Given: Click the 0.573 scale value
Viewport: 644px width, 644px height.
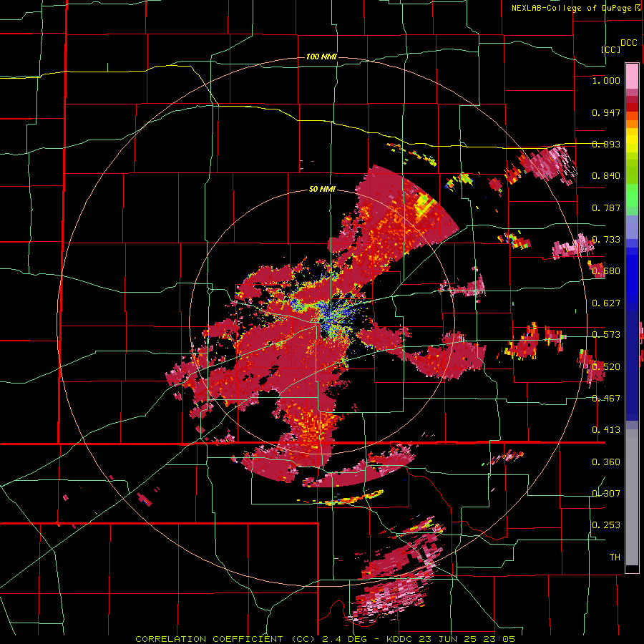Looking at the screenshot, I should coord(606,335).
